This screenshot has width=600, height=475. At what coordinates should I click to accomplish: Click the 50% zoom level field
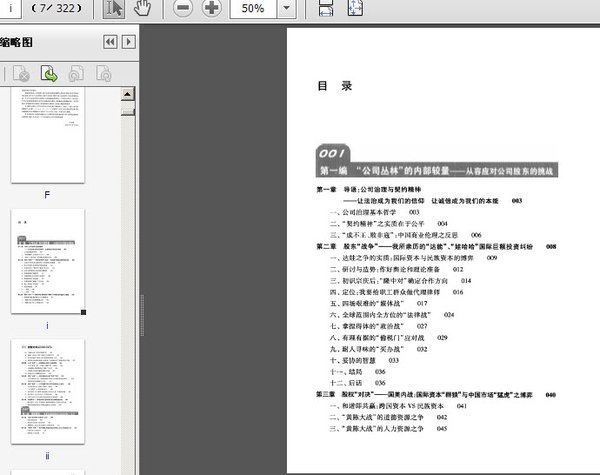tap(253, 8)
